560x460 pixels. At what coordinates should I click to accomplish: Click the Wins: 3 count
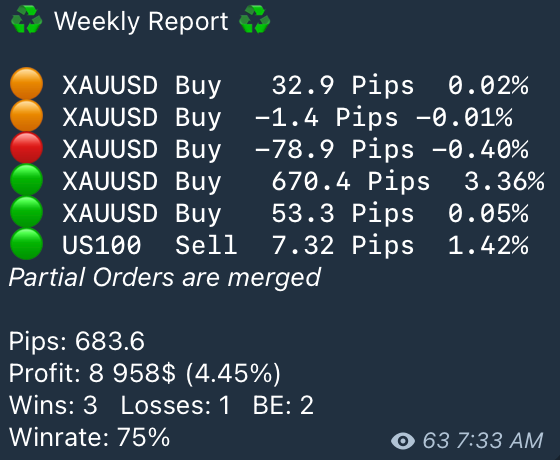point(53,405)
